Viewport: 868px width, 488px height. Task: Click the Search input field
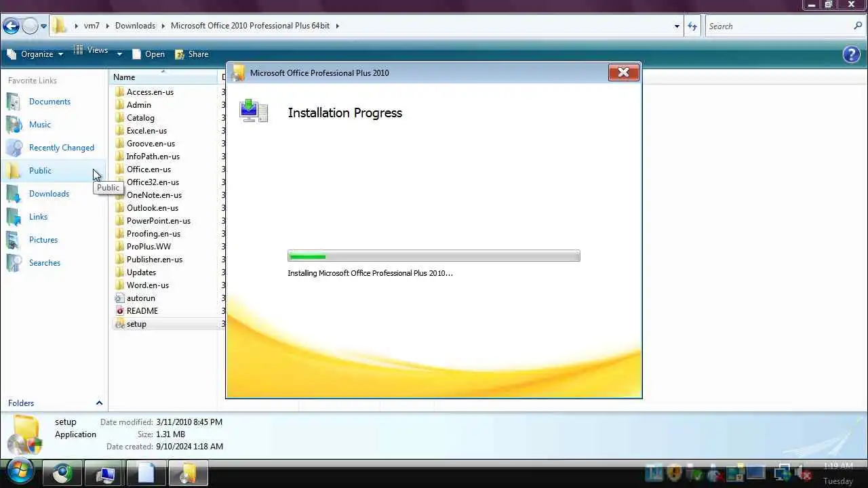[x=778, y=26]
